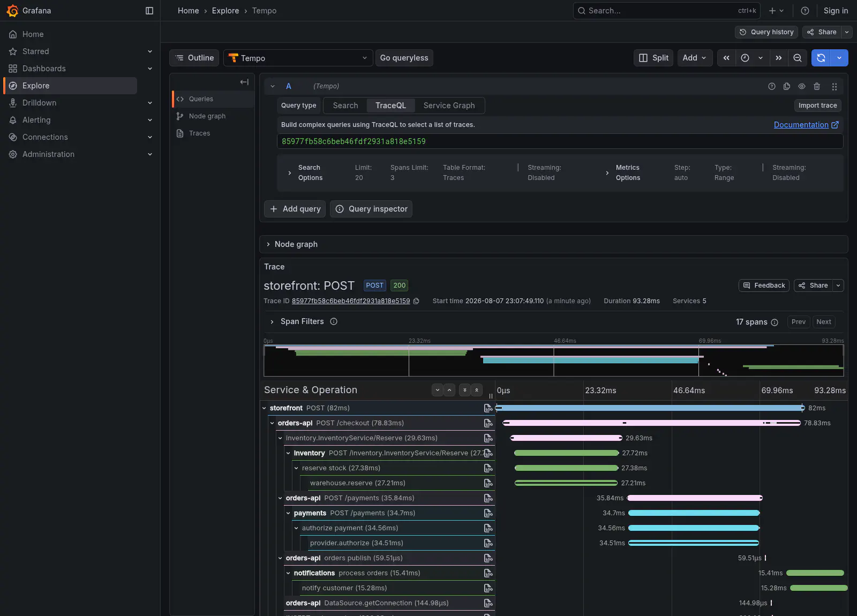The image size is (857, 616).
Task: Switch to the Search query type tab
Action: click(x=345, y=106)
